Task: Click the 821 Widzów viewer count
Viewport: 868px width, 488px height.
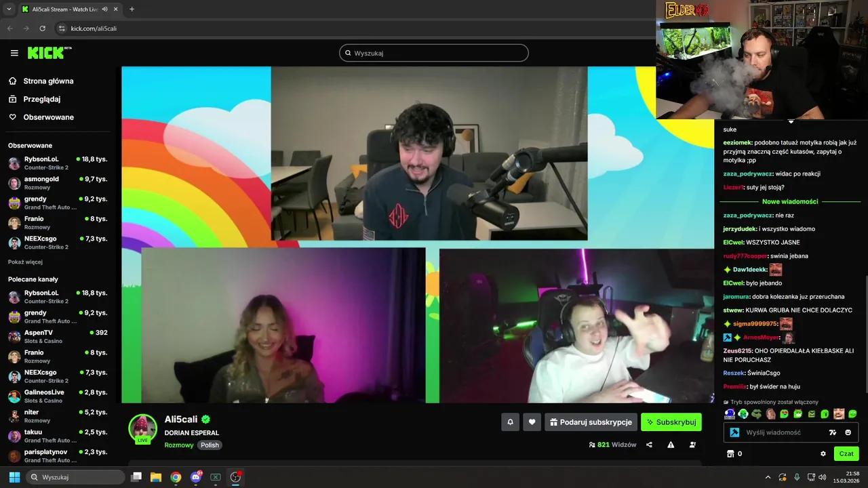Action: pos(612,445)
